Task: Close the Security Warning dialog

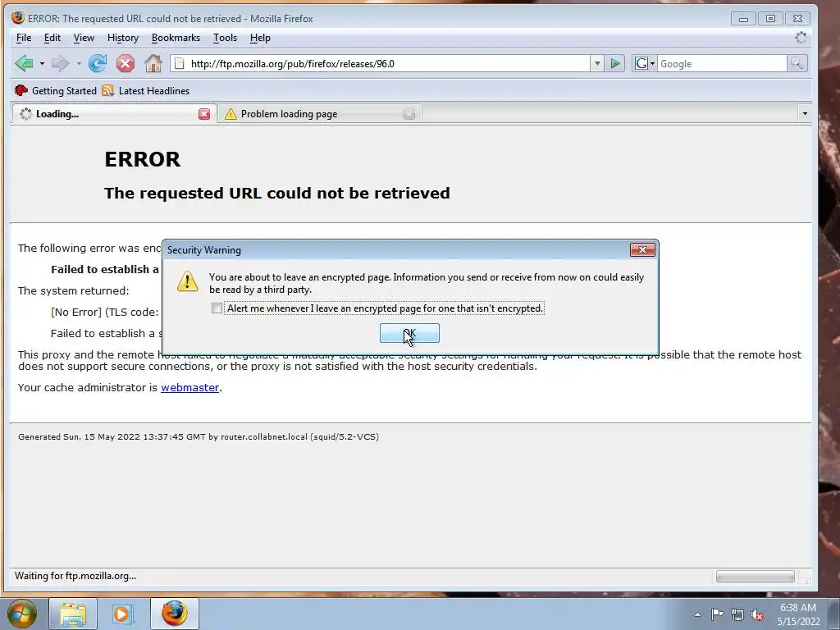Action: tap(642, 249)
